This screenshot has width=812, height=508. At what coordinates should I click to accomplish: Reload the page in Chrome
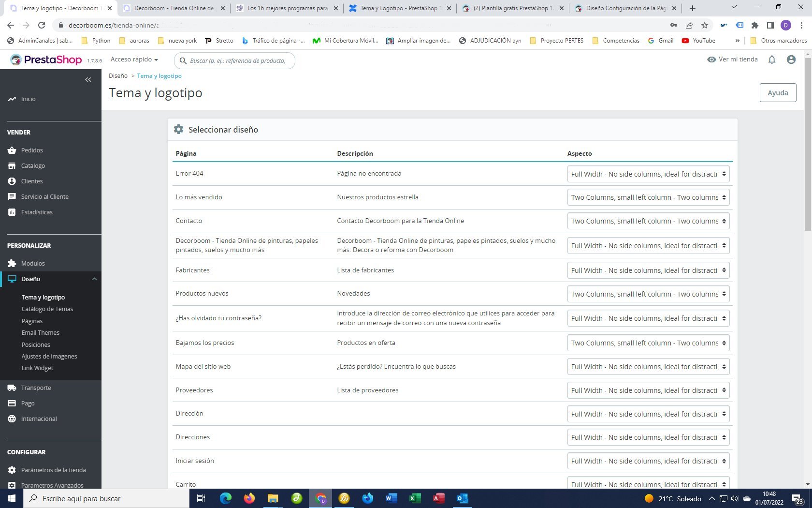coord(42,25)
